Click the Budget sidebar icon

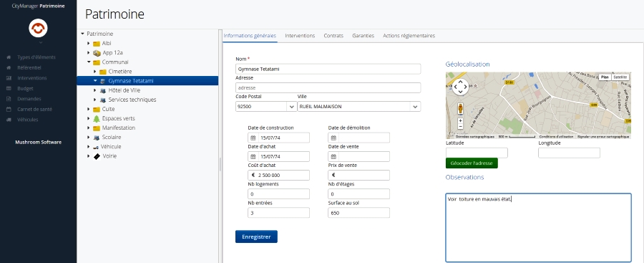9,88
